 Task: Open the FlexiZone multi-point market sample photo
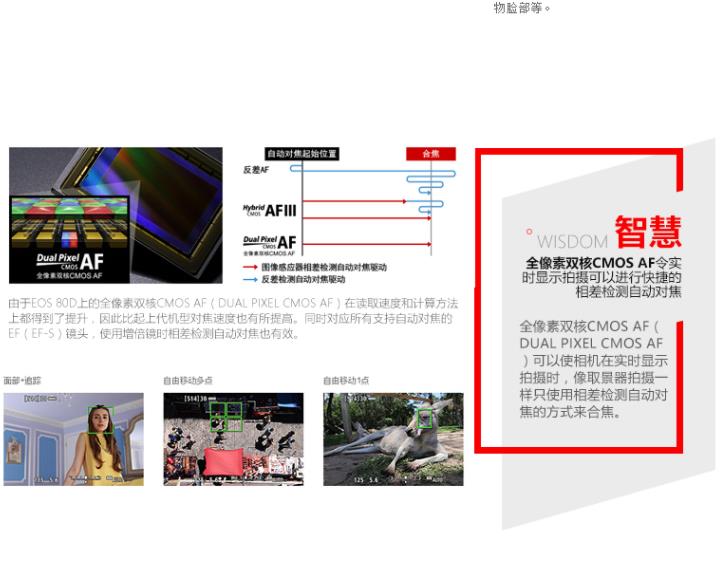233,439
